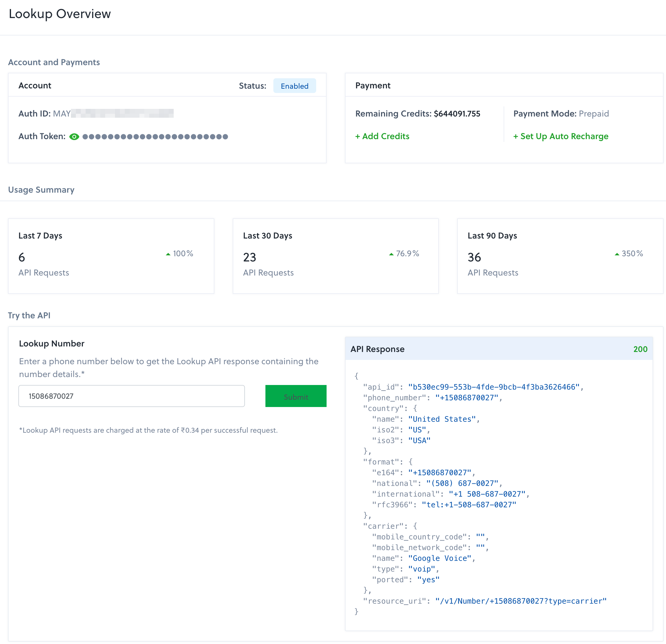Focus the phone number input field

[131, 396]
